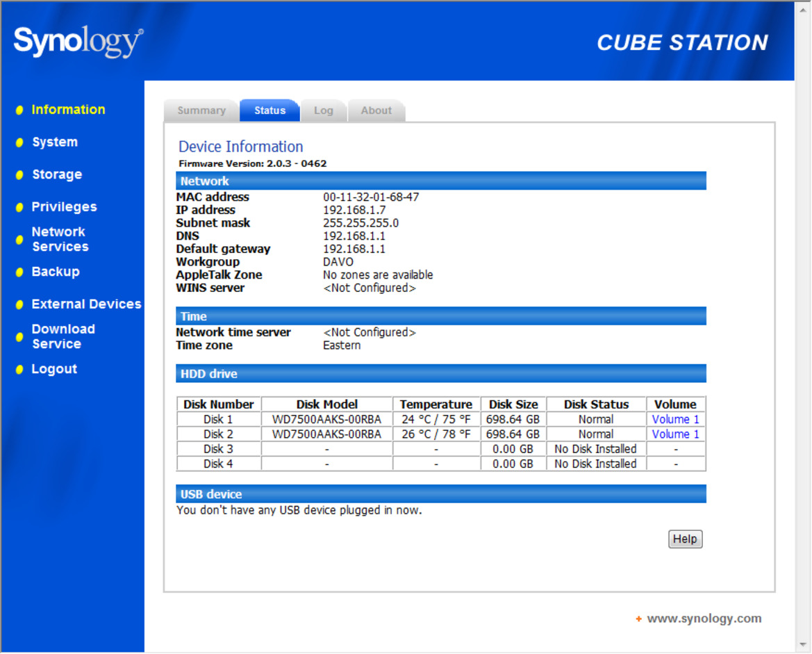Image resolution: width=812 pixels, height=654 pixels.
Task: Select the Status tab
Action: pos(270,111)
